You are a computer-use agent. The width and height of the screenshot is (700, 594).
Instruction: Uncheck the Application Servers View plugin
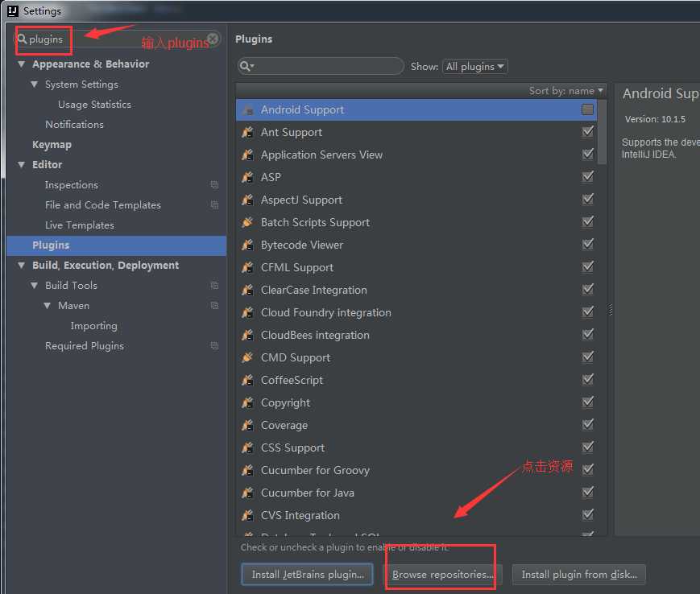(588, 154)
